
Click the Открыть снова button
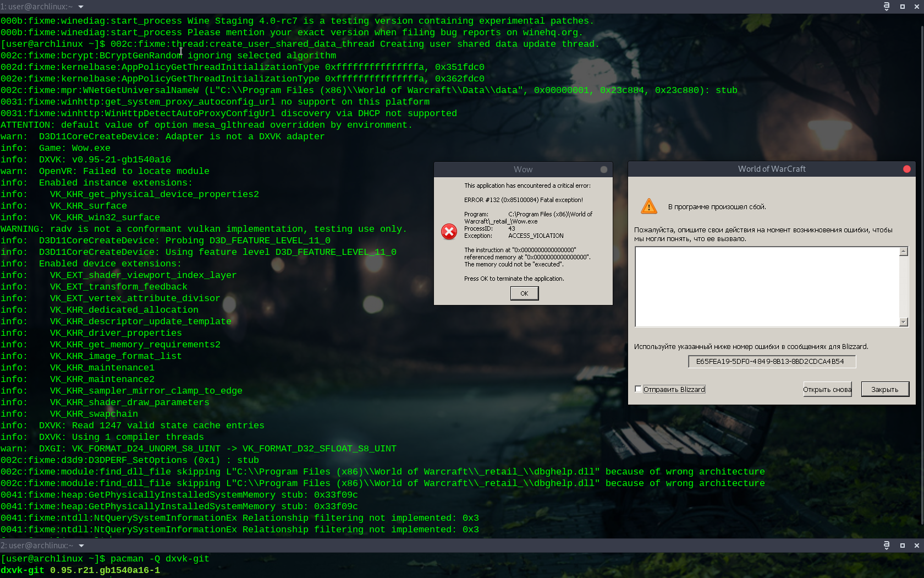coord(827,389)
